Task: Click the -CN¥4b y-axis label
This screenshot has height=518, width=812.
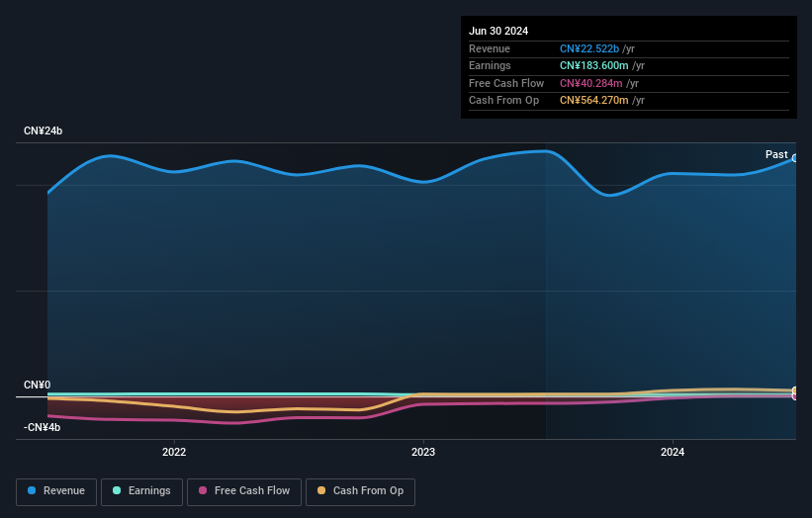Action: coord(42,427)
